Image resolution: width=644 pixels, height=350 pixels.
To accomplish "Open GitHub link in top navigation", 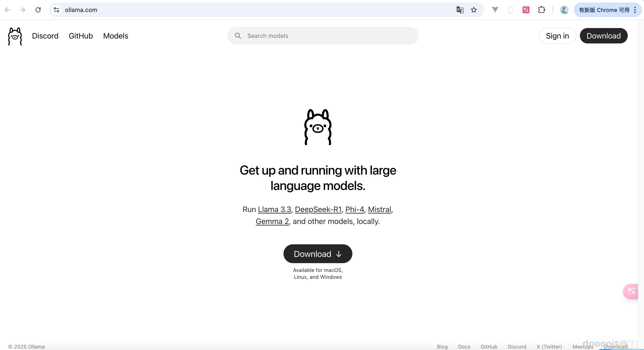I will click(81, 36).
